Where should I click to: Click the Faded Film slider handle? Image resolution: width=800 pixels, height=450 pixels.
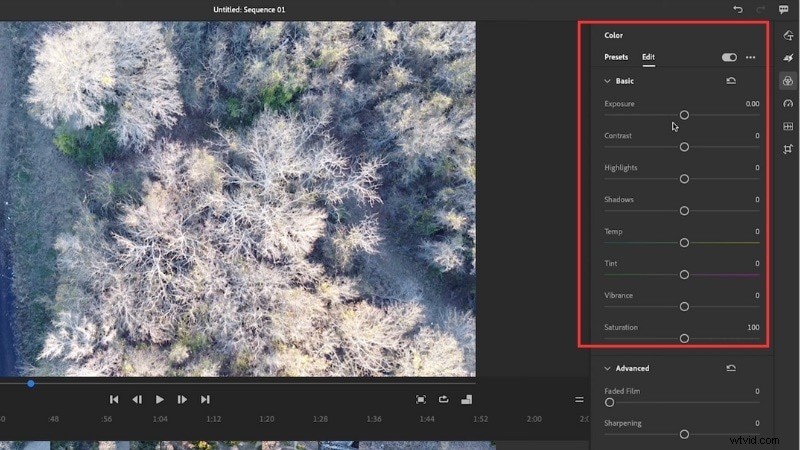tap(609, 403)
